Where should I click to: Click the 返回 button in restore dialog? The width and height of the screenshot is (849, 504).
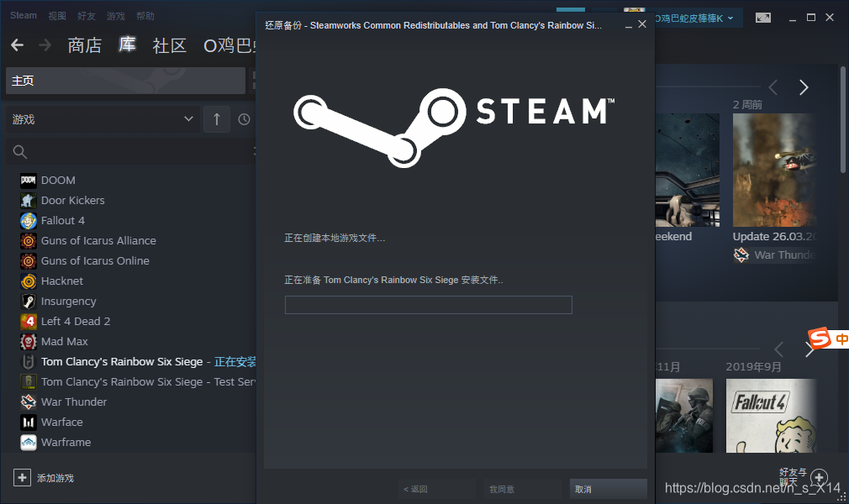pos(437,489)
